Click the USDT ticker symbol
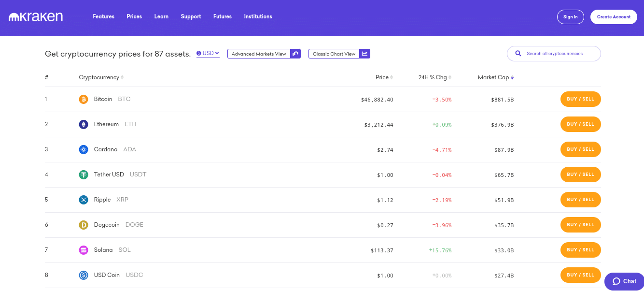 point(138,175)
